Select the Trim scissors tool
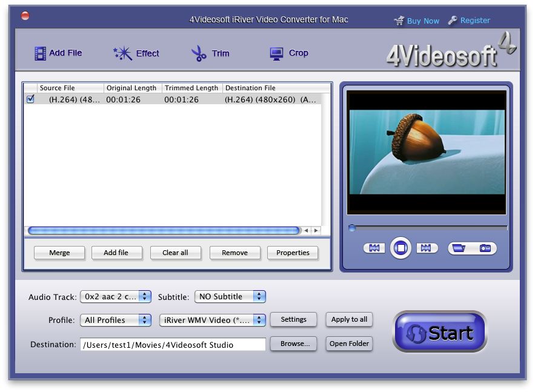Screen dimensions: 535x392 click(x=210, y=53)
